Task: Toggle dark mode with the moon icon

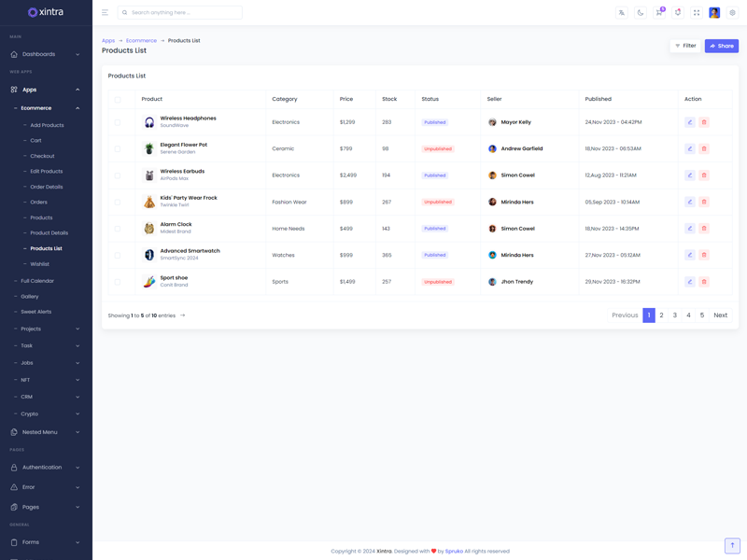Action: [x=641, y=13]
